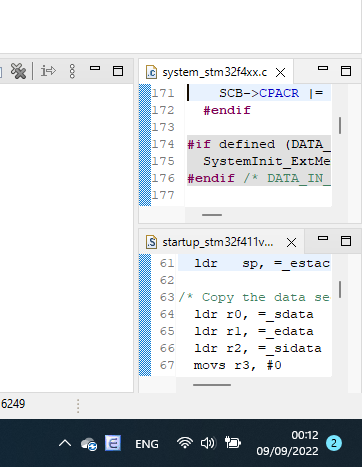Viewport: 362px width, 467px height.
Task: Close the startup_stm32f411v tab
Action: point(291,243)
